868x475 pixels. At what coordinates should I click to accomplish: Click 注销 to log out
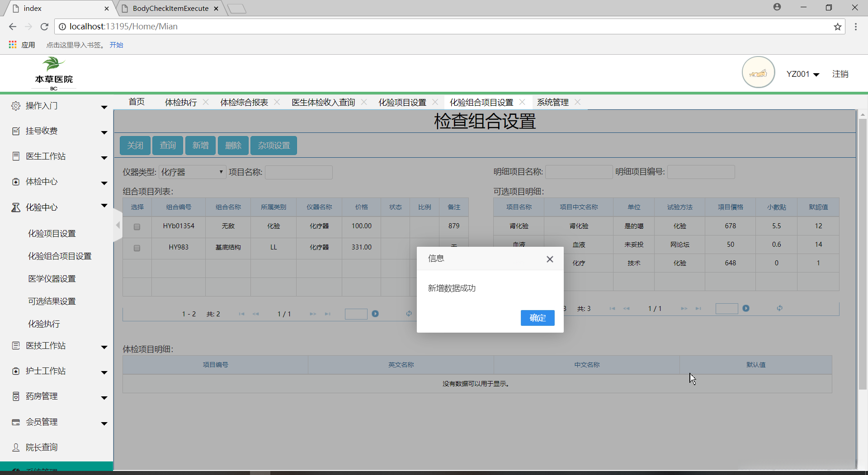click(x=840, y=74)
